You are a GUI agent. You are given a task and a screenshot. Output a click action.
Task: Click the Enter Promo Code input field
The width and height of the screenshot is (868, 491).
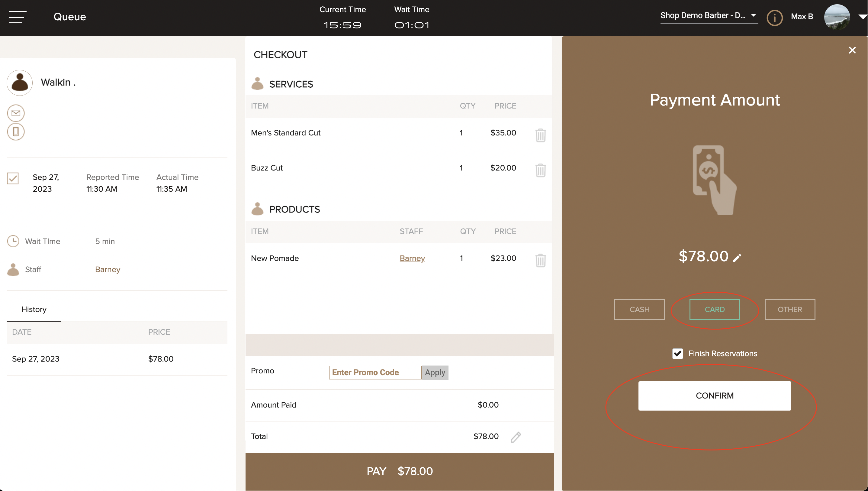point(375,373)
